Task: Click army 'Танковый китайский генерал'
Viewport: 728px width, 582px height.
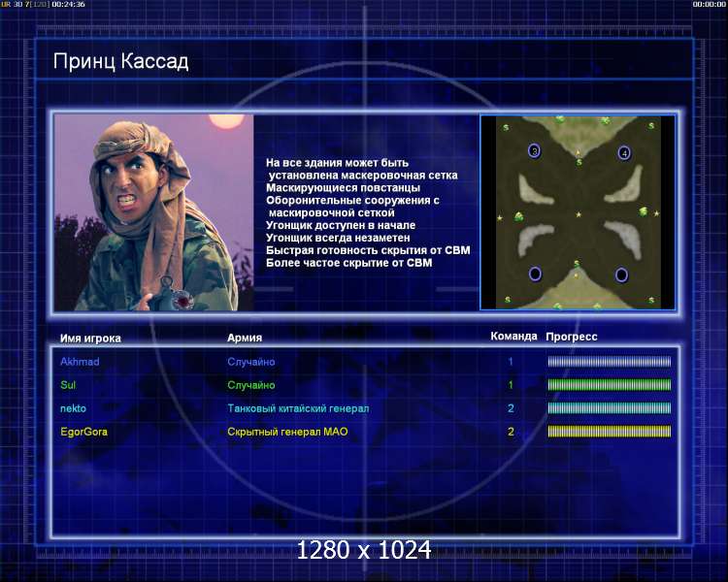Action: [x=298, y=408]
